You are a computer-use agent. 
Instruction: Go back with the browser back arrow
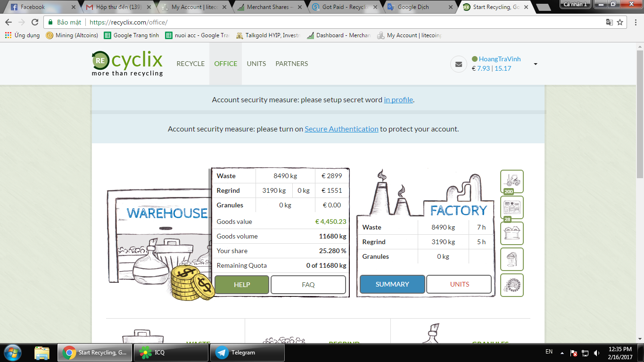tap(8, 22)
